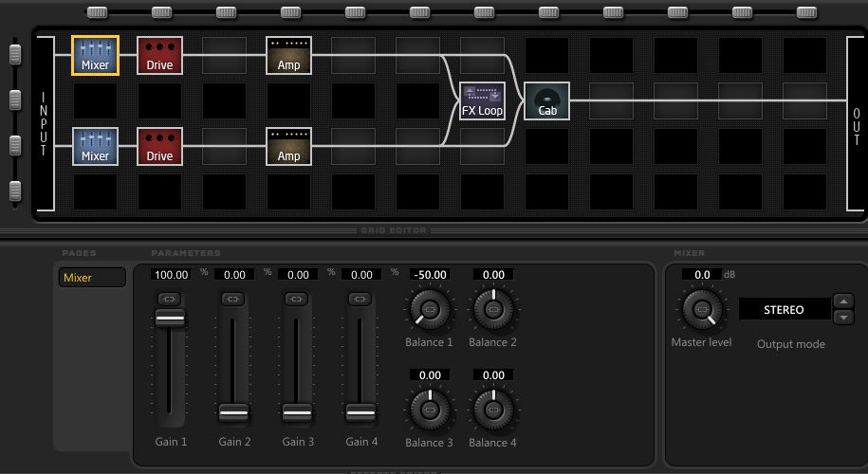The image size is (868, 474).
Task: Edit the Balance 1 value -50.00
Action: [x=430, y=274]
